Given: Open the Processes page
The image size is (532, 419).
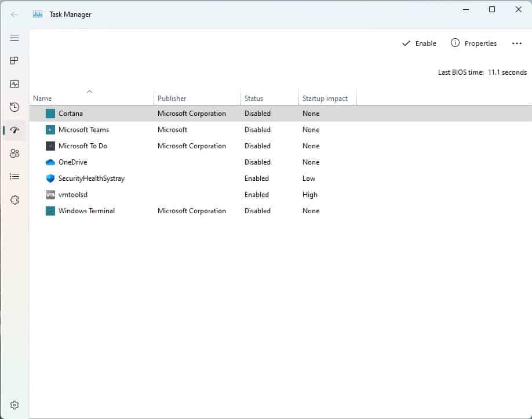Looking at the screenshot, I should (14, 60).
